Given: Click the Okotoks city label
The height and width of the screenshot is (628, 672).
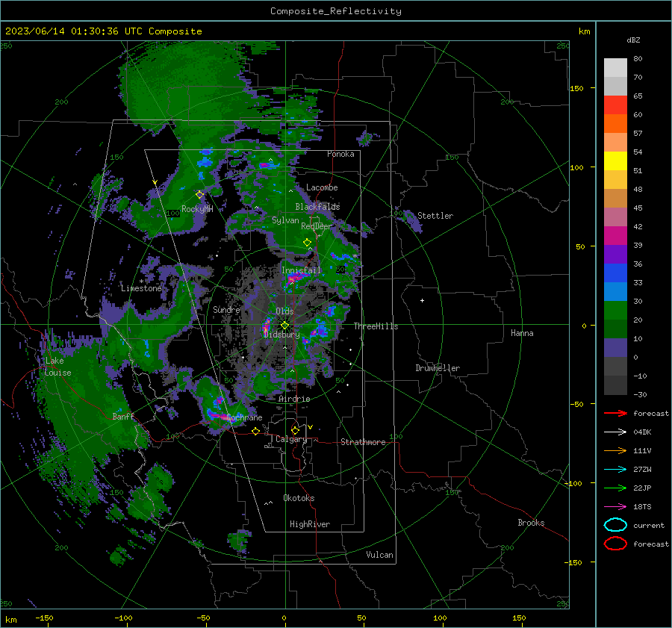Looking at the screenshot, I should (x=299, y=498).
